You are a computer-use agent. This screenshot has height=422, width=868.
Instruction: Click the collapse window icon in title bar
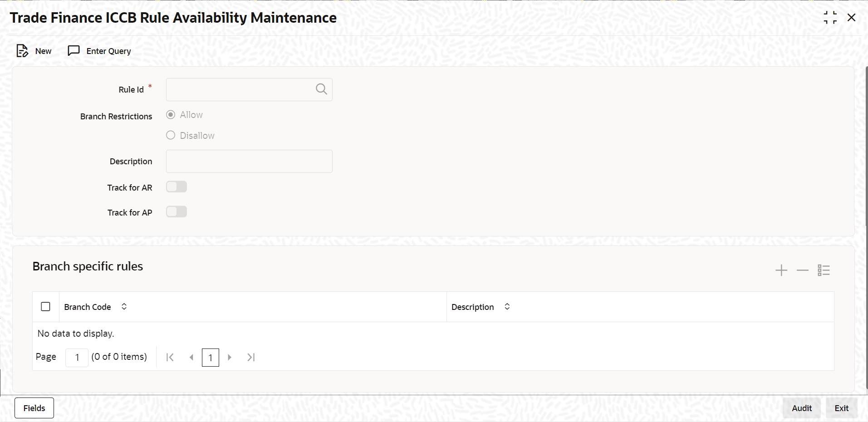point(831,17)
